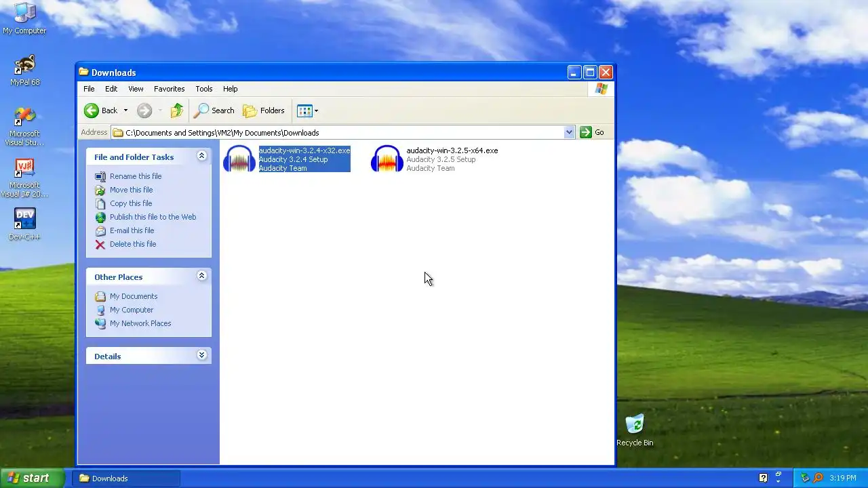868x488 pixels.
Task: Select audacity-win-3.2.4-x32.exe installer icon
Action: point(239,159)
